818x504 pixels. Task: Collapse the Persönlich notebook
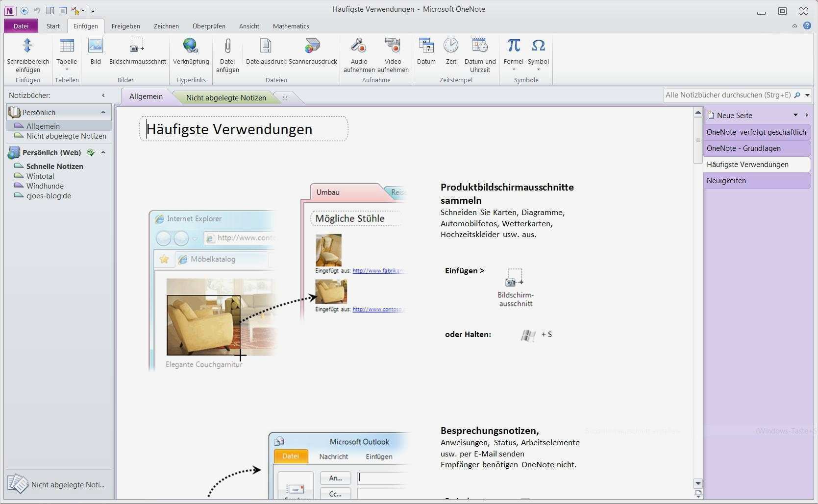click(x=103, y=112)
